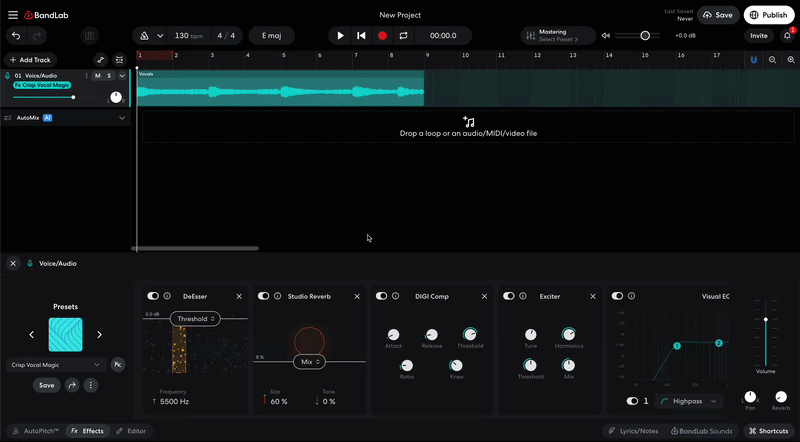Click the Publish button
800x442 pixels.
coord(768,15)
